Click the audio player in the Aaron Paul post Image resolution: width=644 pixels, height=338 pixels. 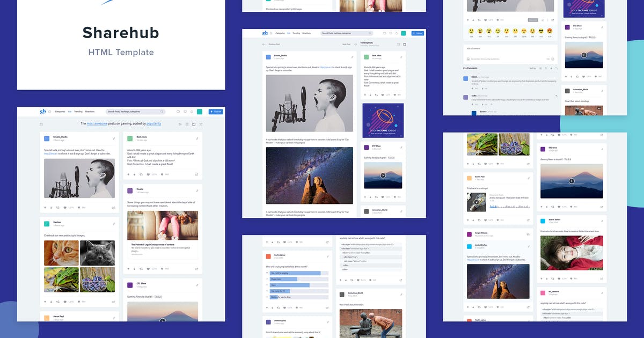(497, 202)
